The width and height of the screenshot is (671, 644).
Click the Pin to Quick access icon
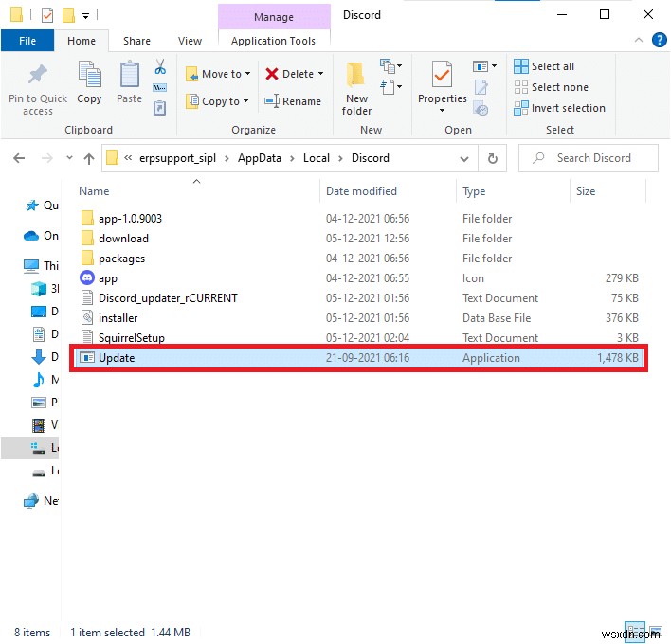click(x=37, y=75)
